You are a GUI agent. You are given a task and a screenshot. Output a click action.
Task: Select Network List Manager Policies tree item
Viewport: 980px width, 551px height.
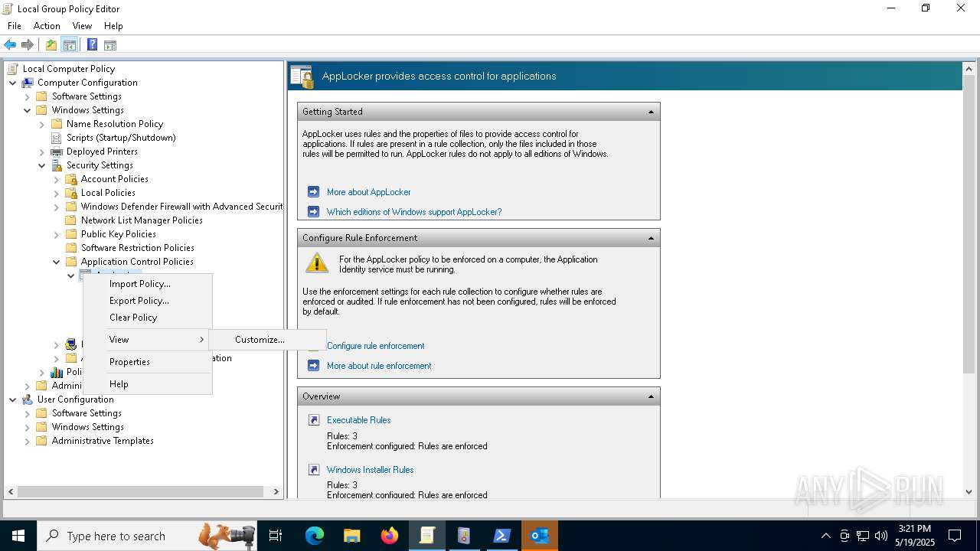click(x=142, y=220)
